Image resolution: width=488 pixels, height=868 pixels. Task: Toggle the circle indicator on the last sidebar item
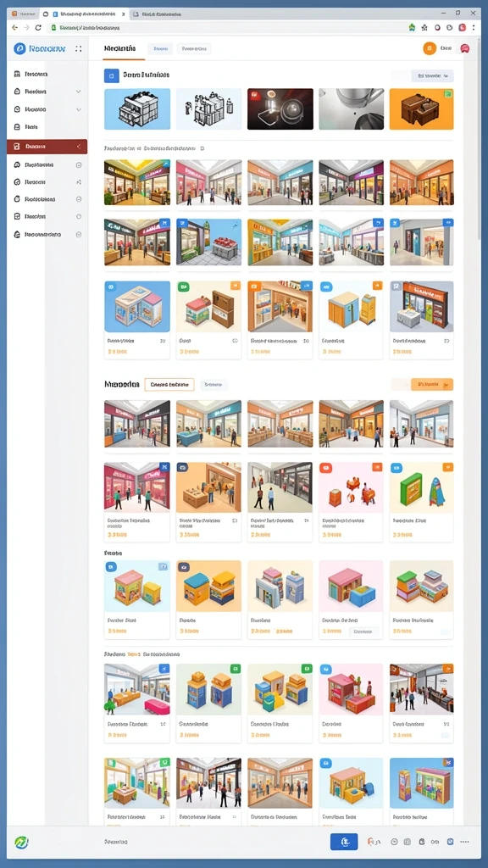(79, 235)
